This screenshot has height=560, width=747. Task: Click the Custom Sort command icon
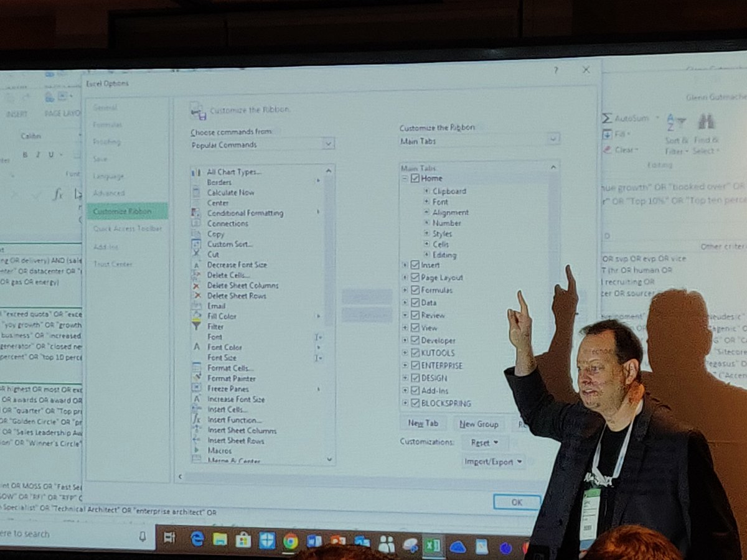coord(197,244)
